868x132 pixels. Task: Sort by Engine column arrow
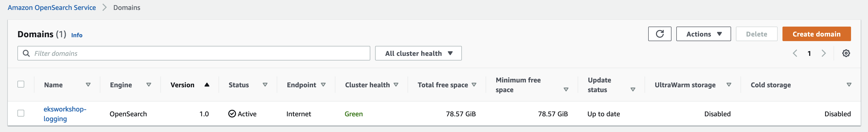tap(149, 85)
